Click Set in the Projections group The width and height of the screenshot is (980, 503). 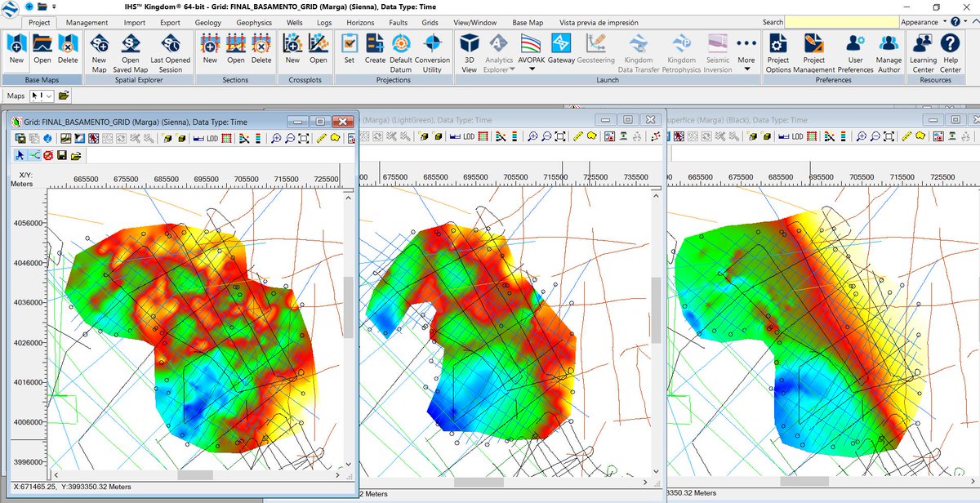[x=349, y=48]
